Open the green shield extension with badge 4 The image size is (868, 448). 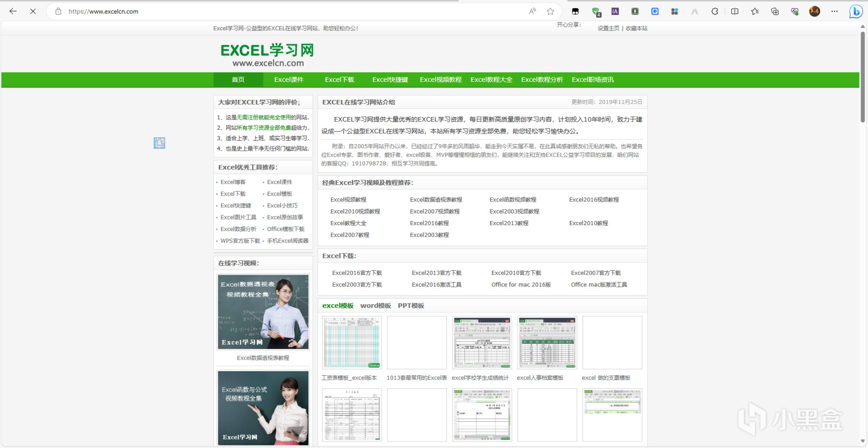tap(596, 12)
